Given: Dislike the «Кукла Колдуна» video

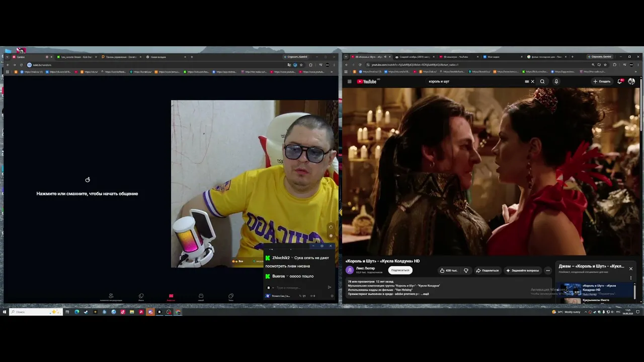Looking at the screenshot, I should [466, 270].
